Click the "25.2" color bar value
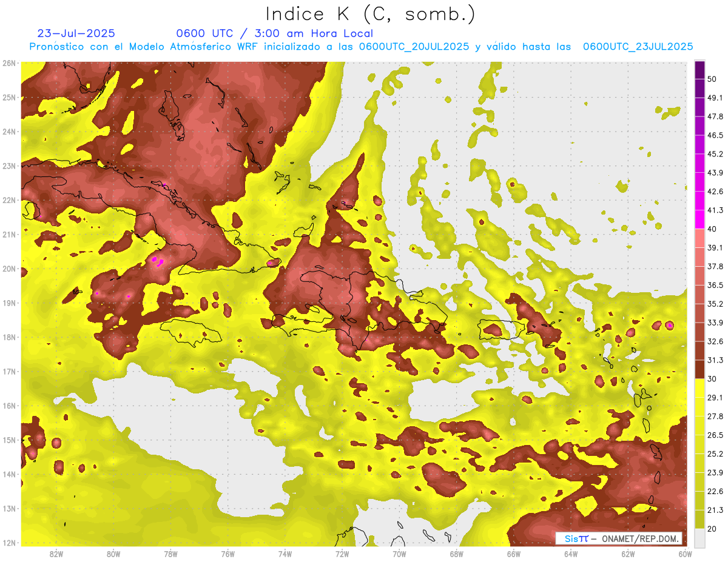Viewport: 728px width, 562px height. (715, 453)
